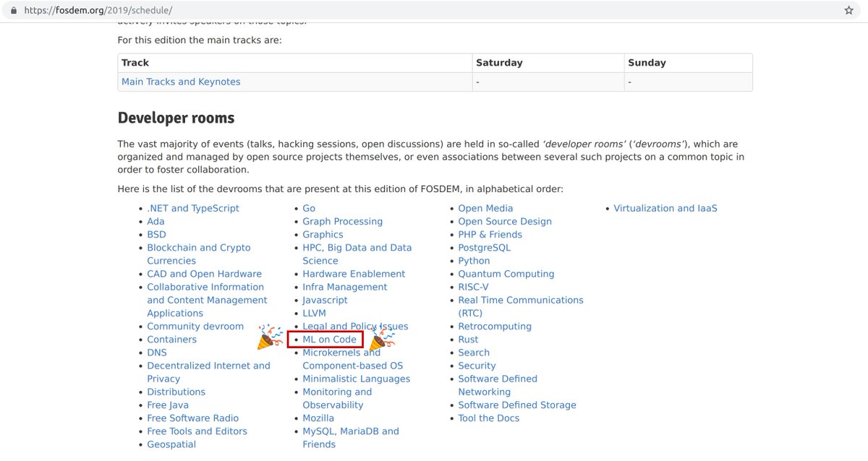Screen dimensions: 868x461
Task: Open the Open Source Design devroom
Action: click(505, 221)
